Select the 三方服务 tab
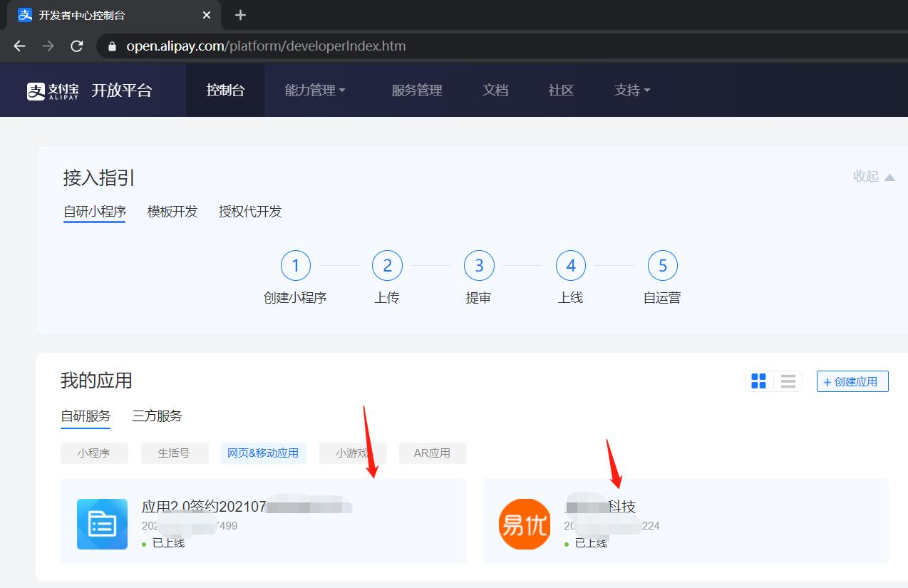Screen dimensions: 908x588 (x=157, y=416)
